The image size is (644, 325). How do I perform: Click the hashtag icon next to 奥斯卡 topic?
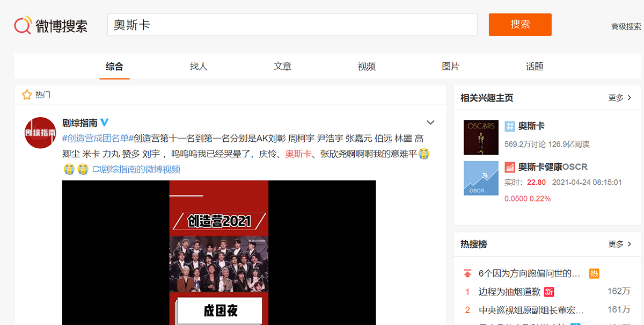point(510,127)
